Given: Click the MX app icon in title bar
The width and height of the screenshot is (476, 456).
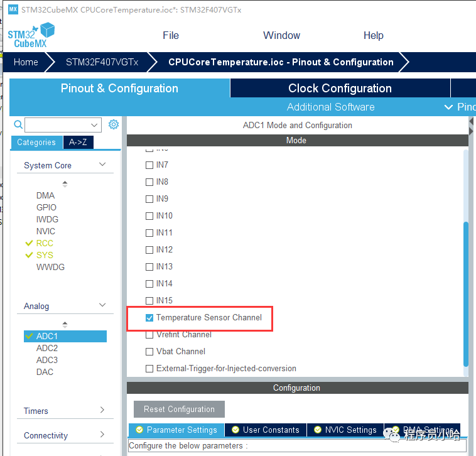Looking at the screenshot, I should [13, 10].
